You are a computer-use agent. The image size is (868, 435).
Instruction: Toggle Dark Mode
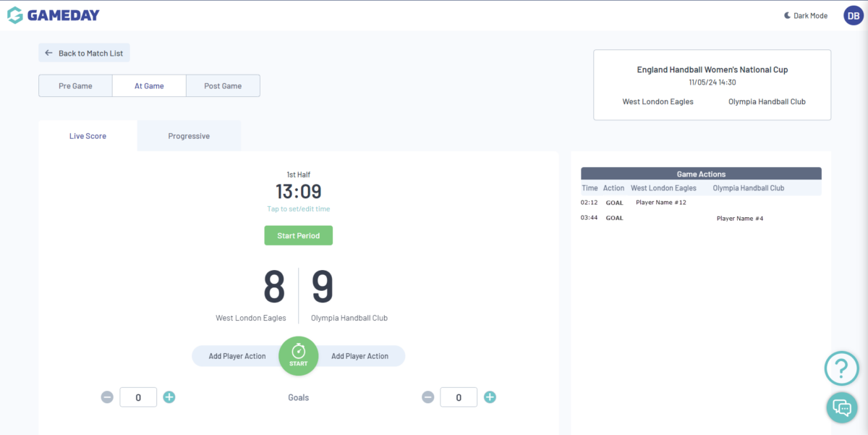tap(805, 15)
